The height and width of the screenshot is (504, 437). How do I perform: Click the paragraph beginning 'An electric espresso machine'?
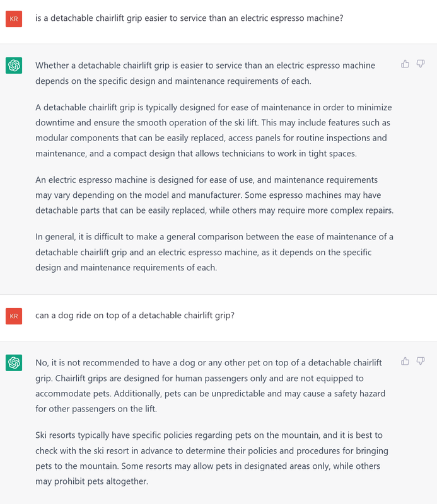pos(213,195)
